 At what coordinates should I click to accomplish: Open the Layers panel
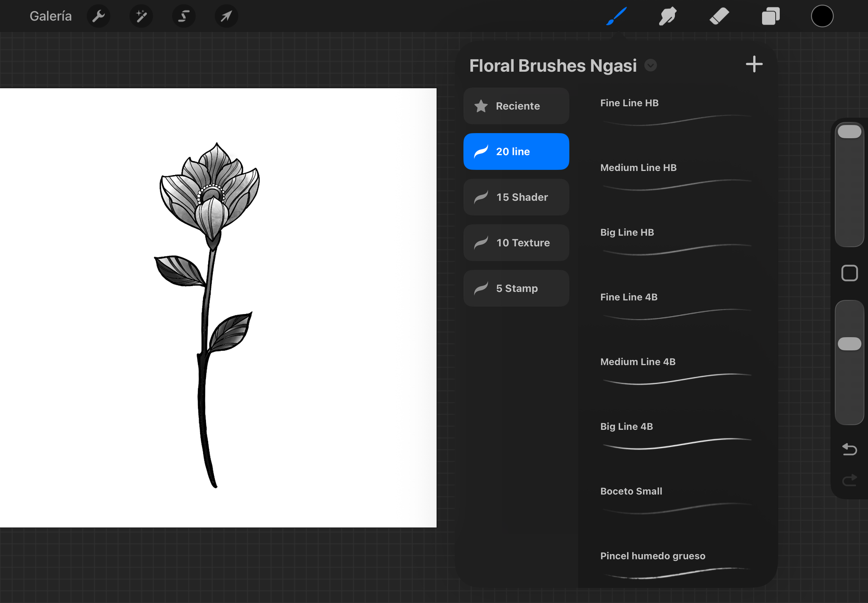point(771,16)
